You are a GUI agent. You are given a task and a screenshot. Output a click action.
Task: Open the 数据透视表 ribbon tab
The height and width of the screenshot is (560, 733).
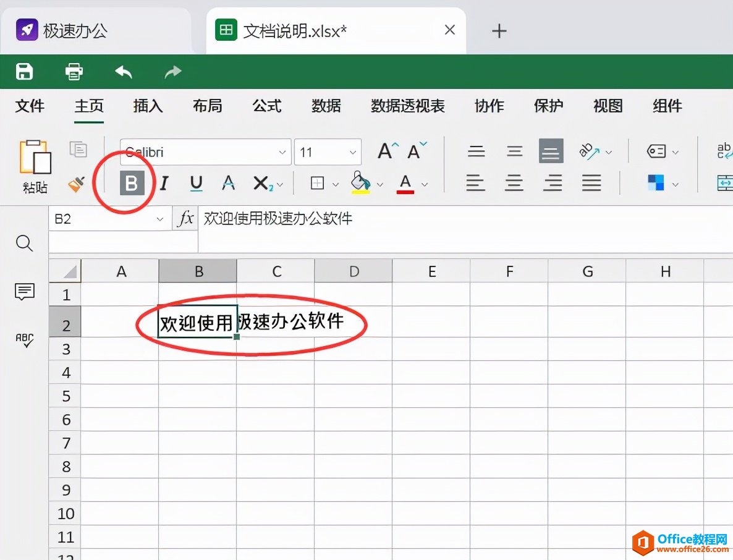pos(407,106)
